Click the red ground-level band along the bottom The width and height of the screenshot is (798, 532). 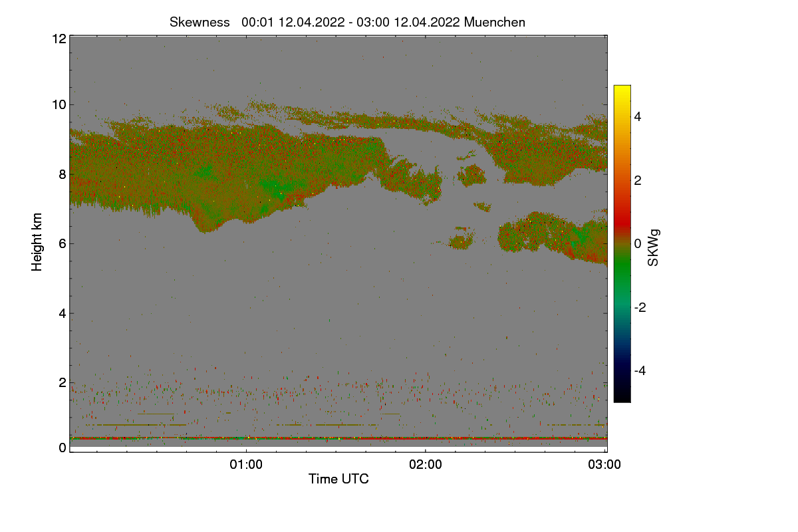[338, 438]
